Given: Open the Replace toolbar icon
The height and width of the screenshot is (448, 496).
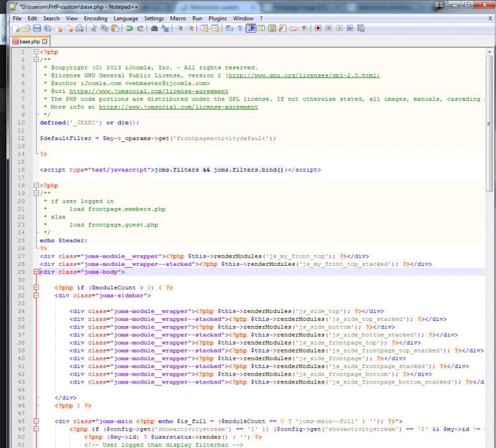Looking at the screenshot, I should [x=165, y=29].
